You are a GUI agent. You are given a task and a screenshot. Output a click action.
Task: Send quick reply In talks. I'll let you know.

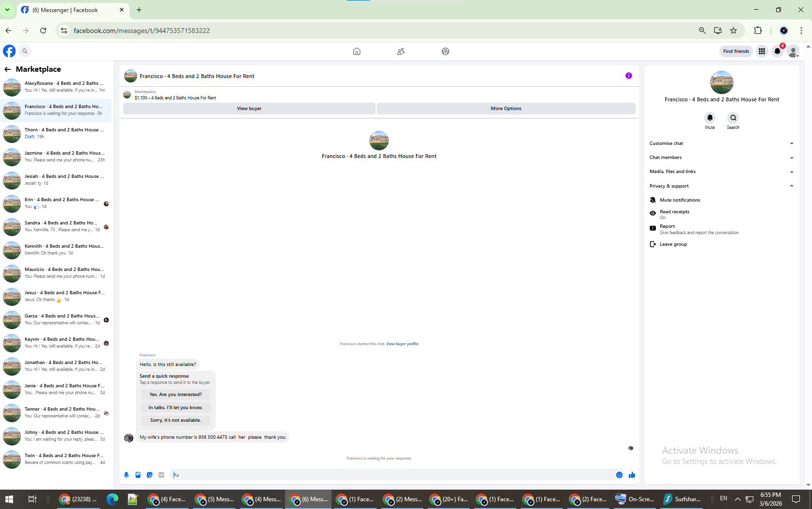pos(175,408)
